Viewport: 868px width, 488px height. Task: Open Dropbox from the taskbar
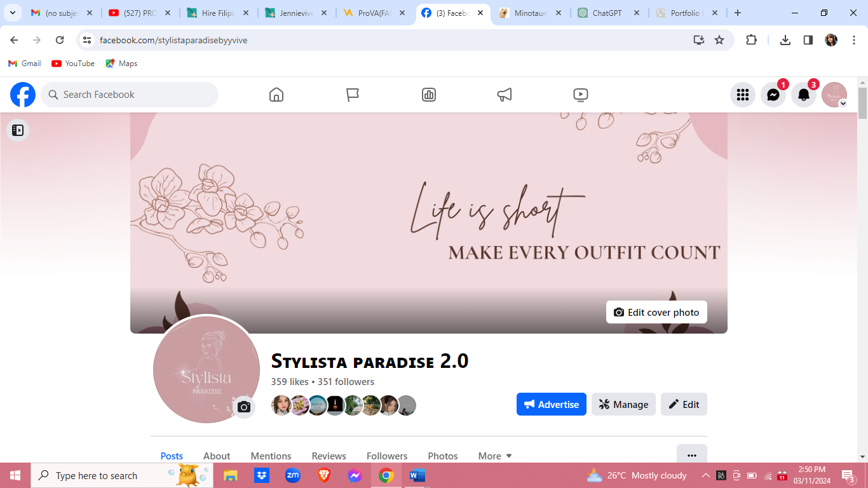click(261, 475)
